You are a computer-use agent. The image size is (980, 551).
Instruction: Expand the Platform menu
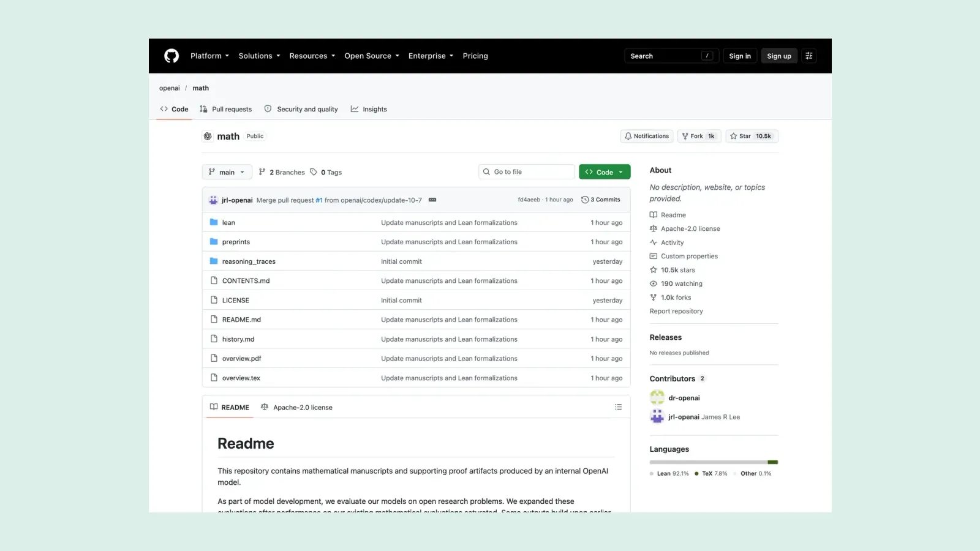209,56
